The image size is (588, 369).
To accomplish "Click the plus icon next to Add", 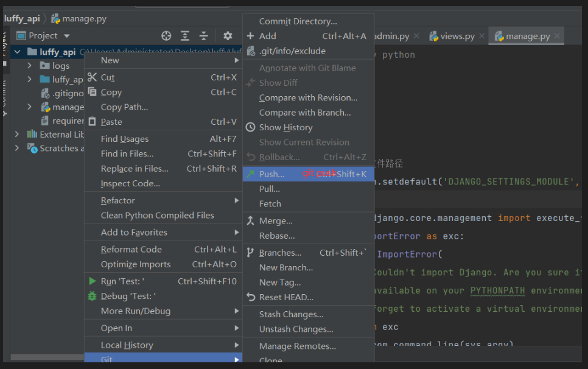I will [251, 36].
